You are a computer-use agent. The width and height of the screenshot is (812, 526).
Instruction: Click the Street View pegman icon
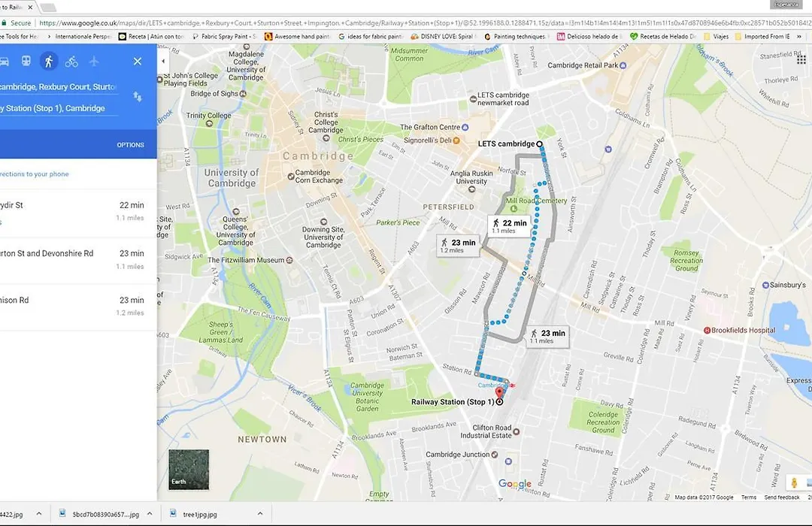794,483
